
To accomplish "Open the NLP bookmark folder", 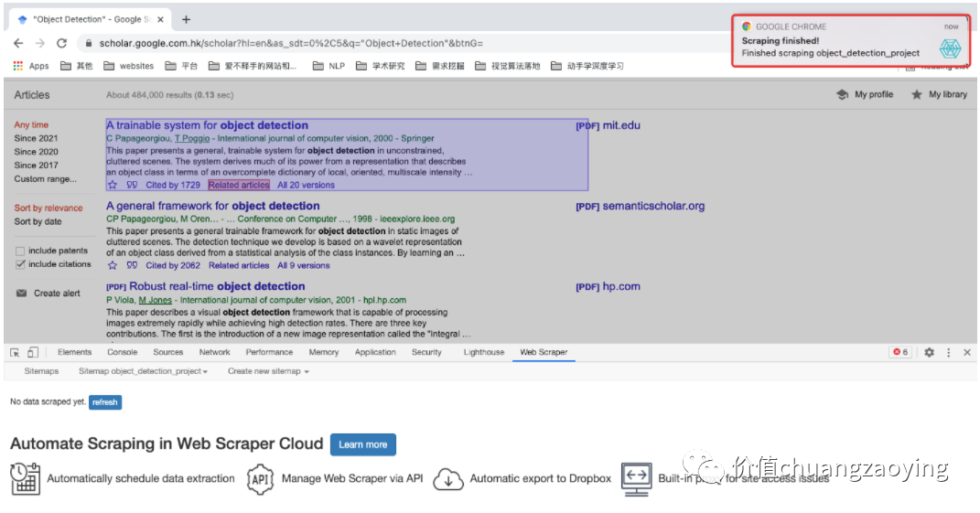I will [x=328, y=66].
